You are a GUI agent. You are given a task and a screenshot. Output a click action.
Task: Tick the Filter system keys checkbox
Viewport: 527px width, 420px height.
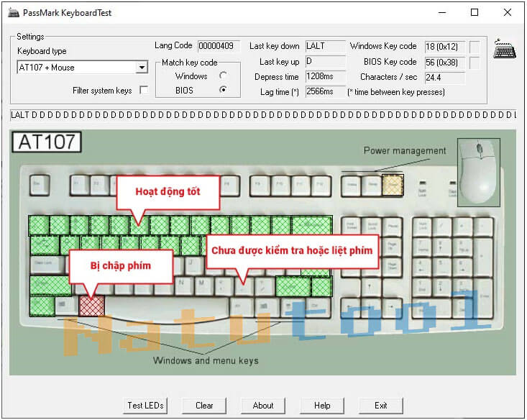tap(145, 90)
